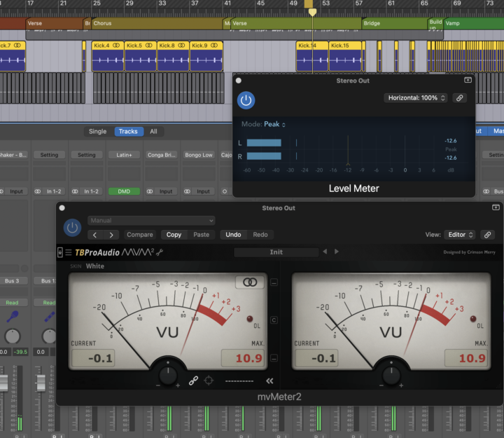Click the Undo button
Viewport: 504px width, 438px height.
coord(233,235)
